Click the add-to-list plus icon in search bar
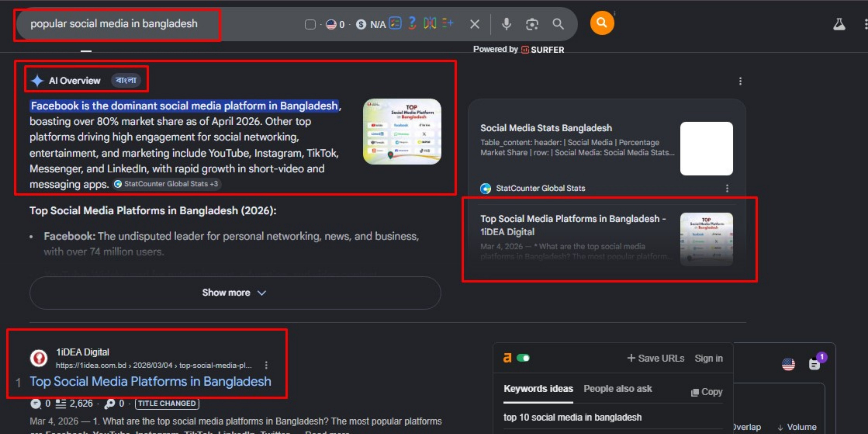Image resolution: width=868 pixels, height=434 pixels. 447,23
